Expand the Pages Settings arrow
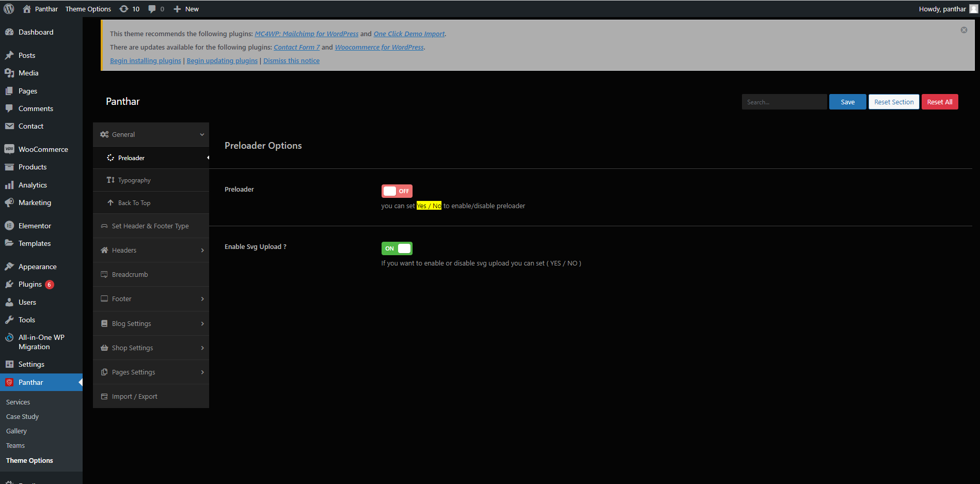The height and width of the screenshot is (484, 980). coord(202,372)
